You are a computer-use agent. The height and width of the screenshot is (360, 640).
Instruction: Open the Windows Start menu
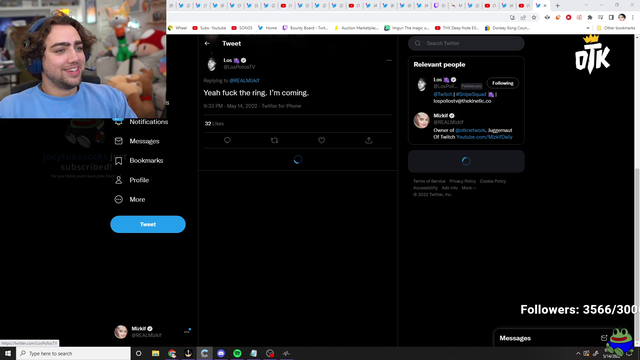8,353
